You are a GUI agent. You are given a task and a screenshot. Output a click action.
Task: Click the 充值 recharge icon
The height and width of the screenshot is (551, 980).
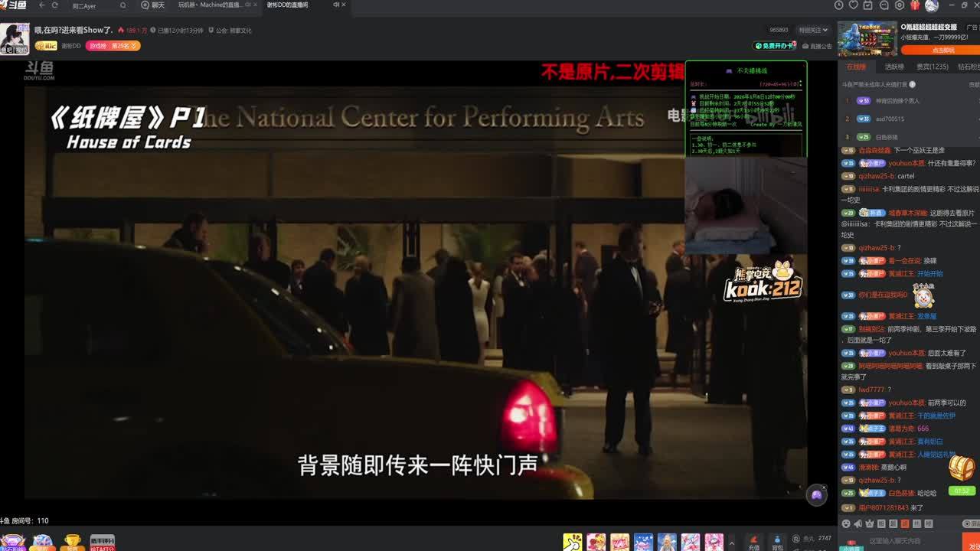754,541
